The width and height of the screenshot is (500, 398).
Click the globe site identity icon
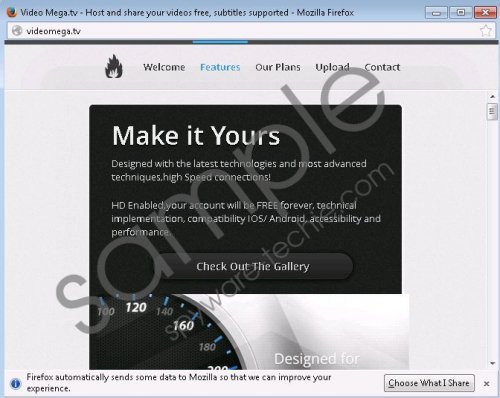click(x=17, y=31)
